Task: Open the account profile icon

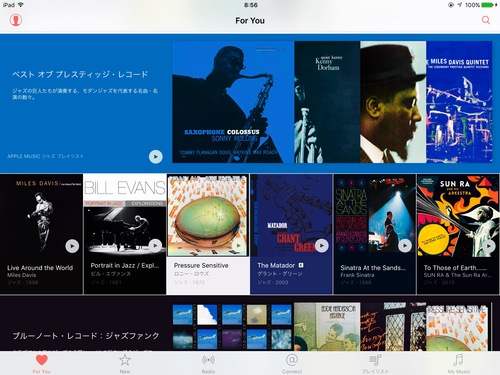Action: click(x=16, y=20)
